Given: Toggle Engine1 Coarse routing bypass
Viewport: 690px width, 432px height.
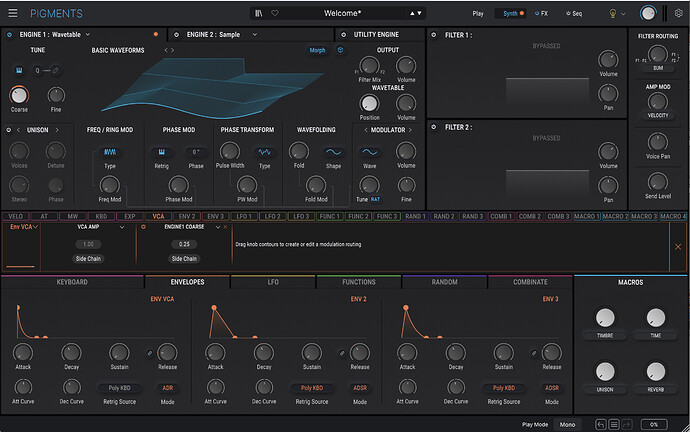Looking at the screenshot, I should coord(143,227).
